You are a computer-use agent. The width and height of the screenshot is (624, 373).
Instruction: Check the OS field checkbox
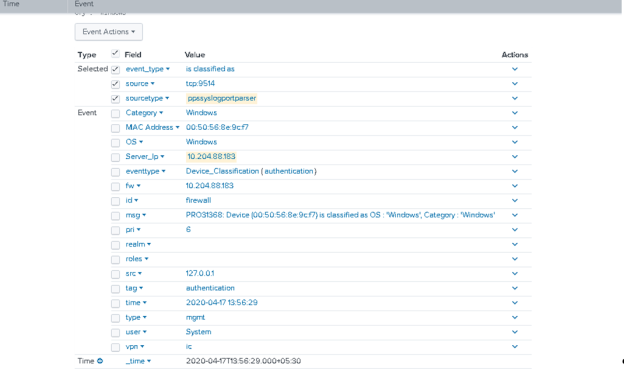(x=115, y=143)
